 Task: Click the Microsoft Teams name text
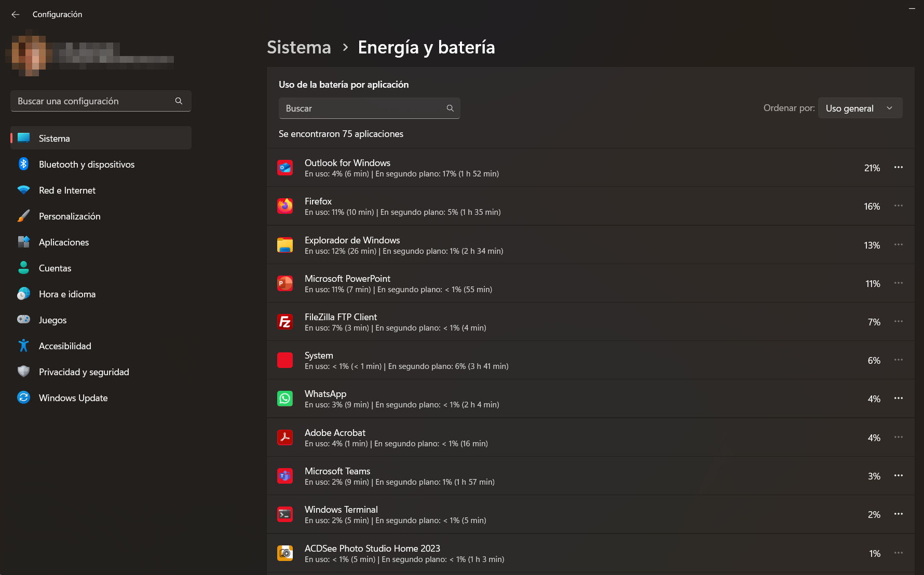click(337, 471)
